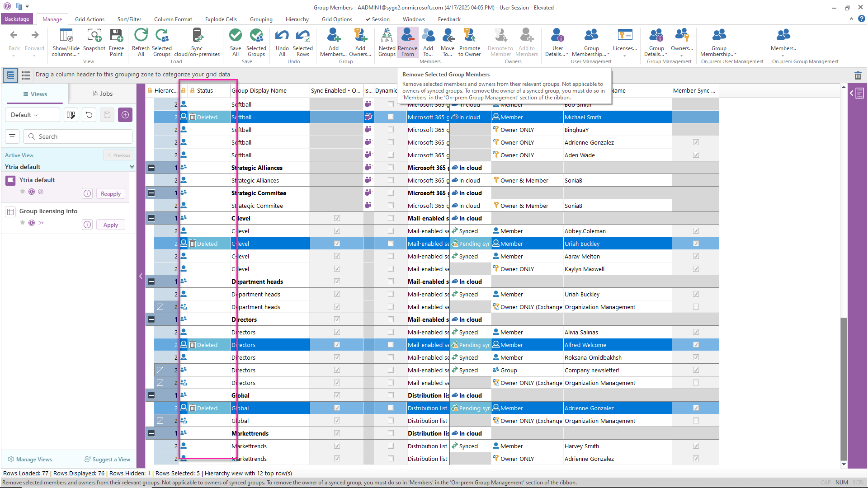868x488 pixels.
Task: Open the Grid Actions ribbon tab
Action: [x=90, y=19]
